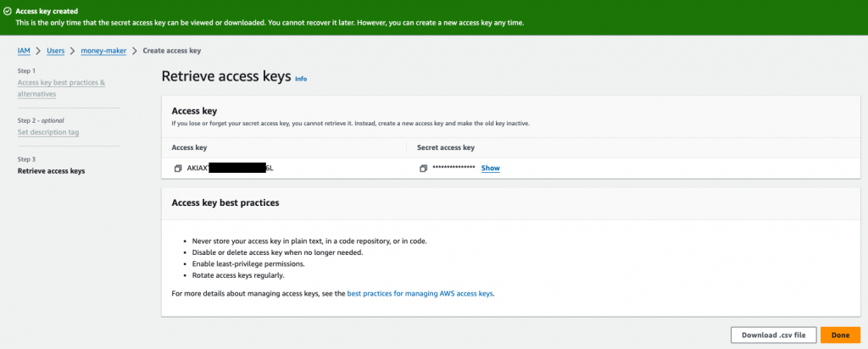This screenshot has height=349, width=868.
Task: Go to the Users breadcrumb link
Action: [55, 51]
